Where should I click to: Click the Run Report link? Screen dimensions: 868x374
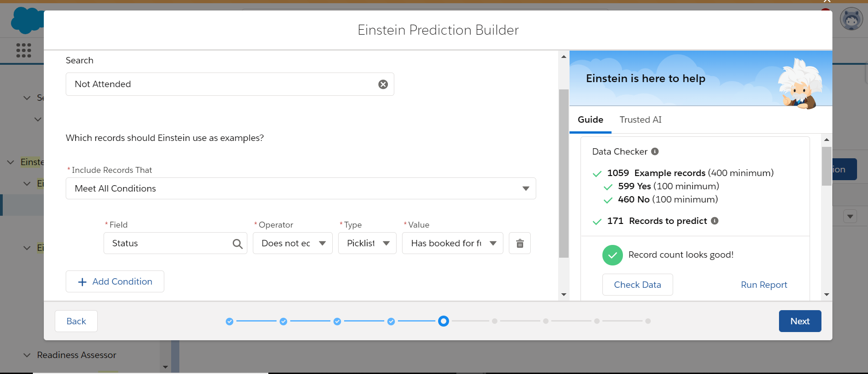coord(763,285)
